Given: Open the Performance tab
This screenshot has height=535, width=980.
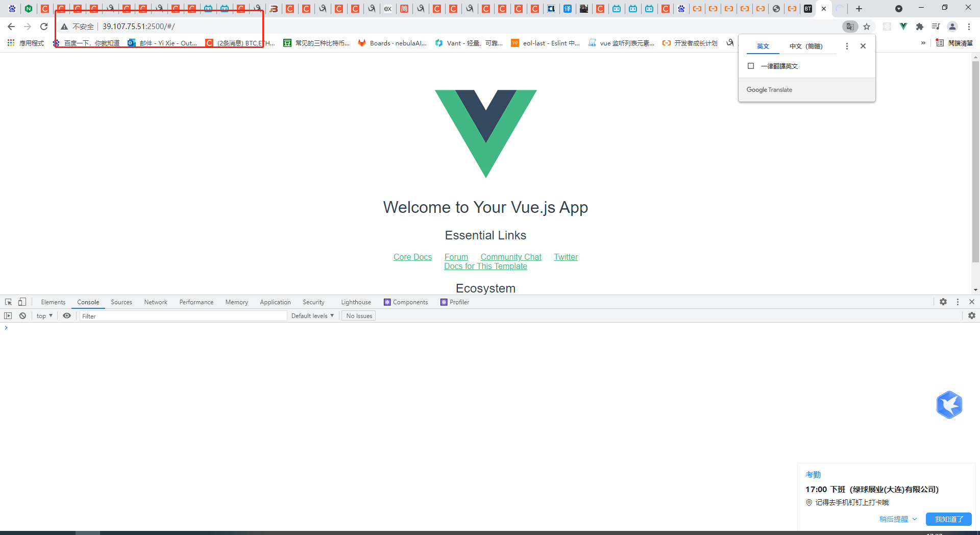Looking at the screenshot, I should pos(197,302).
